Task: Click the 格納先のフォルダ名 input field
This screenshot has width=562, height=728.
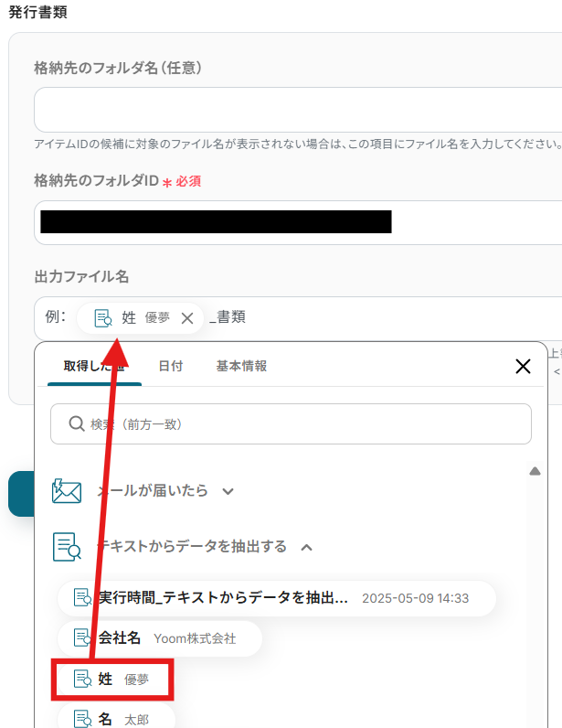Action: pyautogui.click(x=298, y=110)
